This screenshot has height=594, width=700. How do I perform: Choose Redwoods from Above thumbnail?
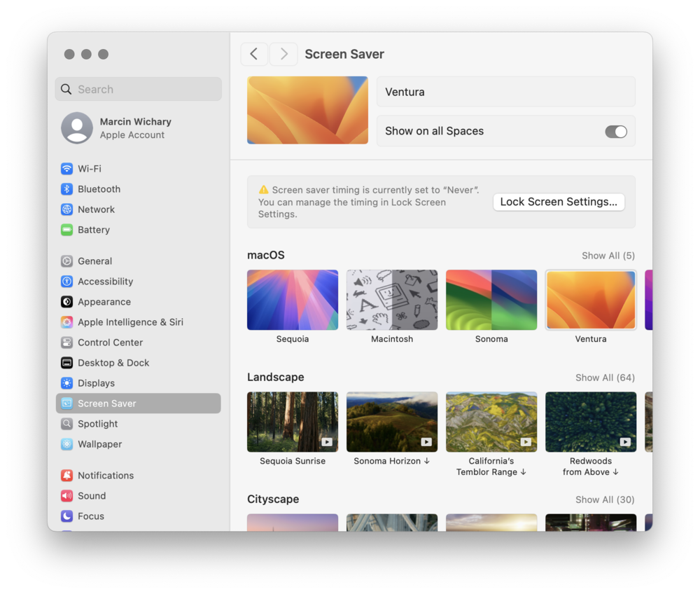[x=591, y=422]
